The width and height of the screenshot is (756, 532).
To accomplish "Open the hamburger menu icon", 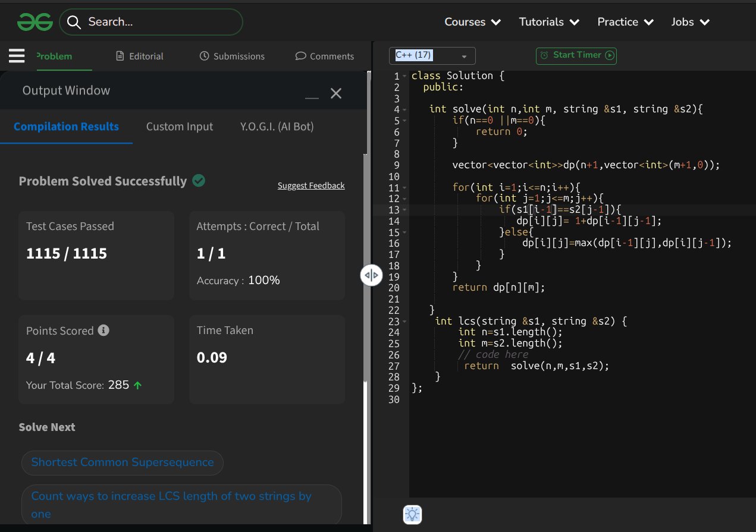I will pos(17,56).
